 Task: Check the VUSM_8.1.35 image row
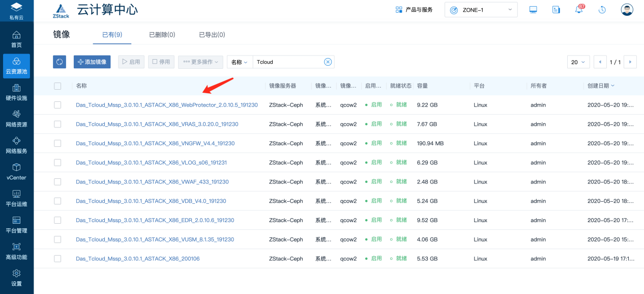57,239
